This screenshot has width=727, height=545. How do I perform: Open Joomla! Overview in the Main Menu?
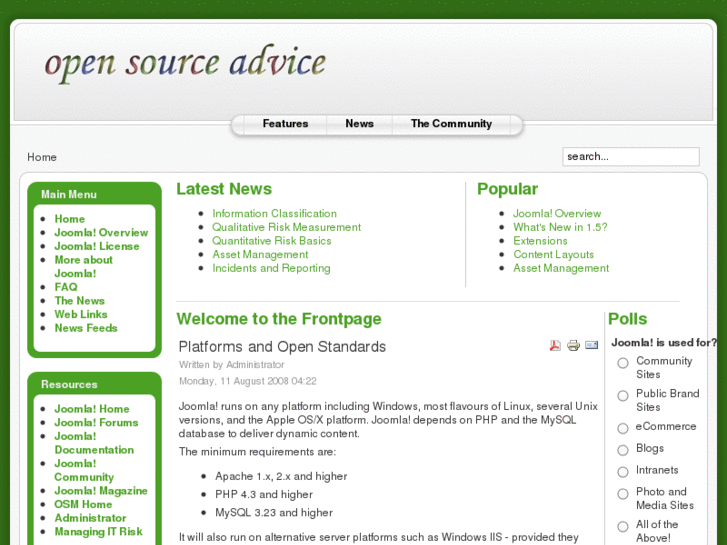101,233
